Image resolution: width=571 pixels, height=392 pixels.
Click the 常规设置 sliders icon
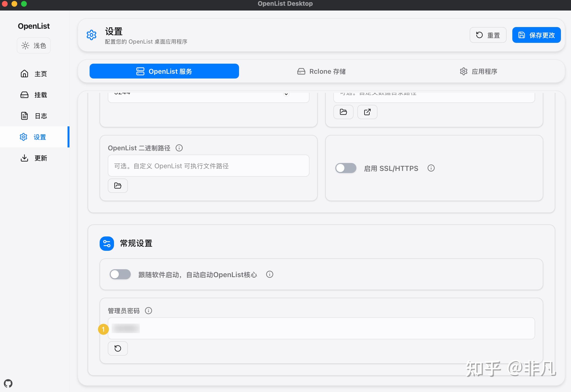(x=107, y=243)
